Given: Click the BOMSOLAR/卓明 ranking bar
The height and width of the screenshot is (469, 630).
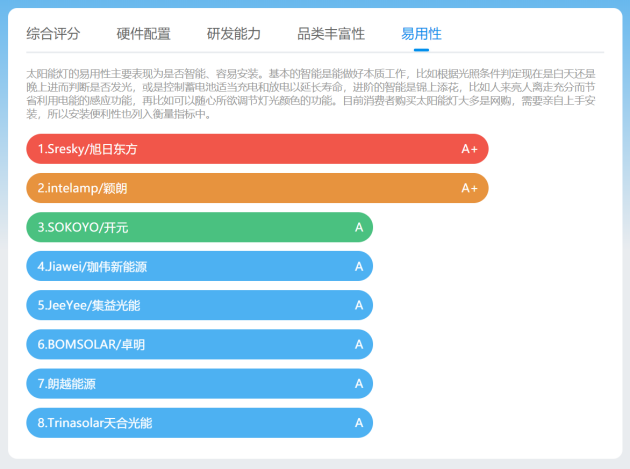Looking at the screenshot, I should pyautogui.click(x=200, y=345).
